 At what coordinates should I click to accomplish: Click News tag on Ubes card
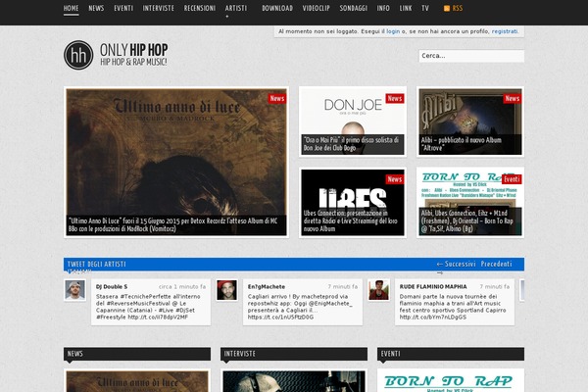(x=395, y=179)
